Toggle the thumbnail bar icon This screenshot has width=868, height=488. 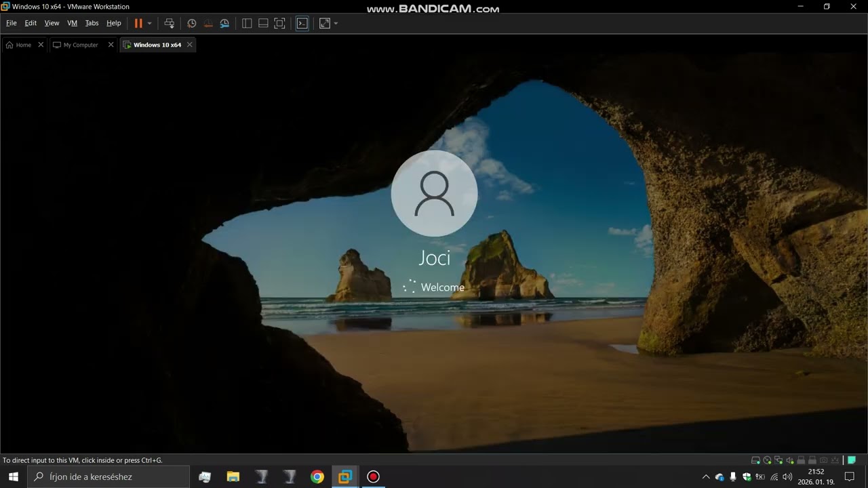[x=263, y=23]
